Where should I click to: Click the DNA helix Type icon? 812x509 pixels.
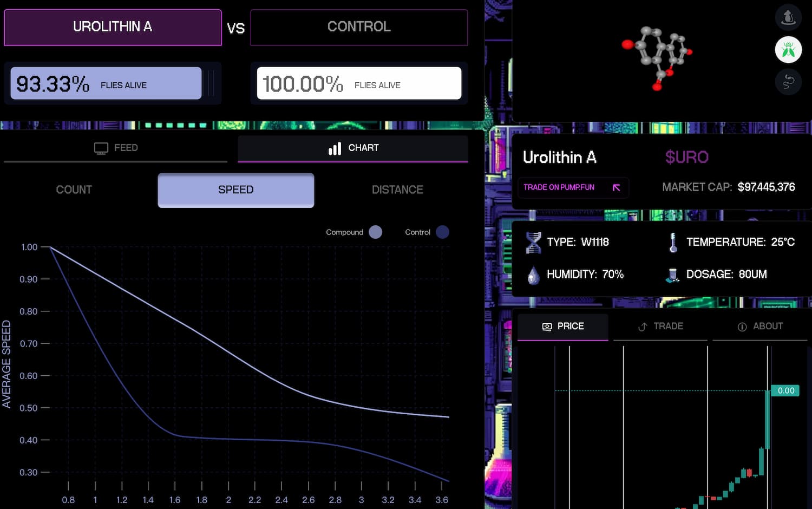click(533, 242)
